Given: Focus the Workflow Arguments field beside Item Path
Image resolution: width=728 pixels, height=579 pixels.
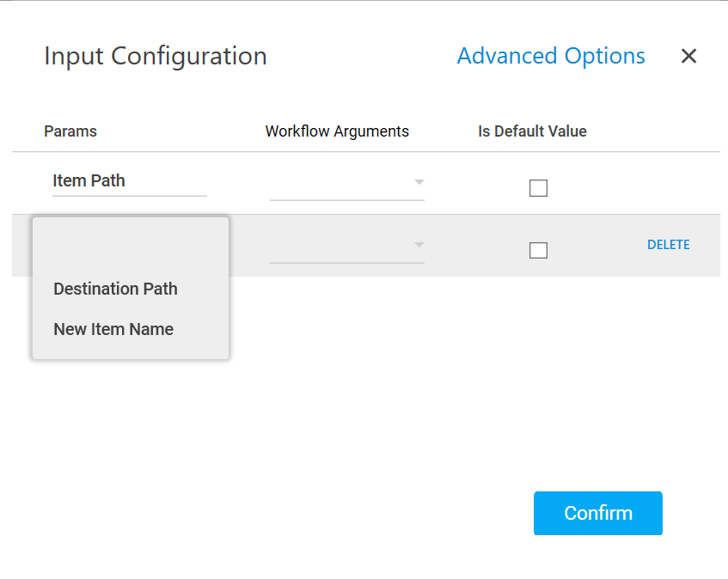Looking at the screenshot, I should click(341, 183).
